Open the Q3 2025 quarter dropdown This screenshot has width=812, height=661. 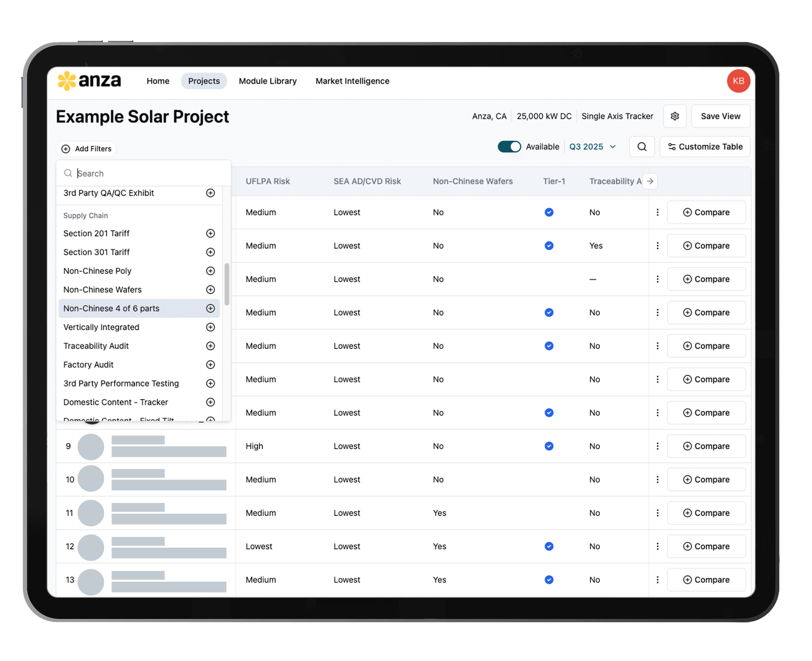[x=592, y=146]
